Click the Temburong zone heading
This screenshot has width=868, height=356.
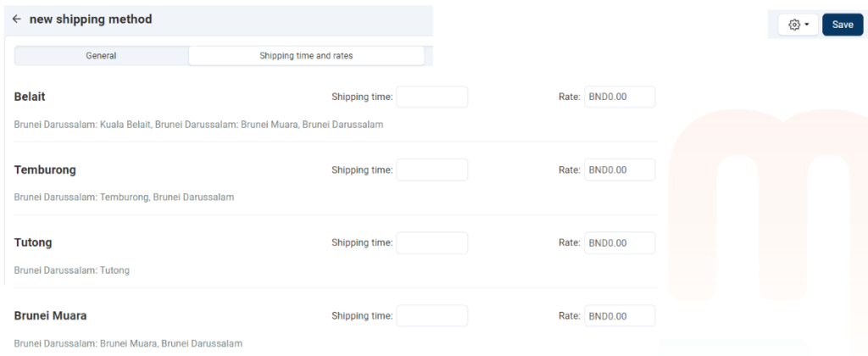pos(45,170)
